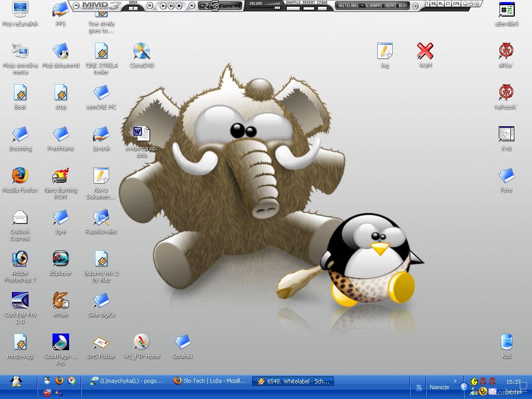Open the Winamp playlist list button
The width and height of the screenshot is (532, 399).
tap(415, 5)
